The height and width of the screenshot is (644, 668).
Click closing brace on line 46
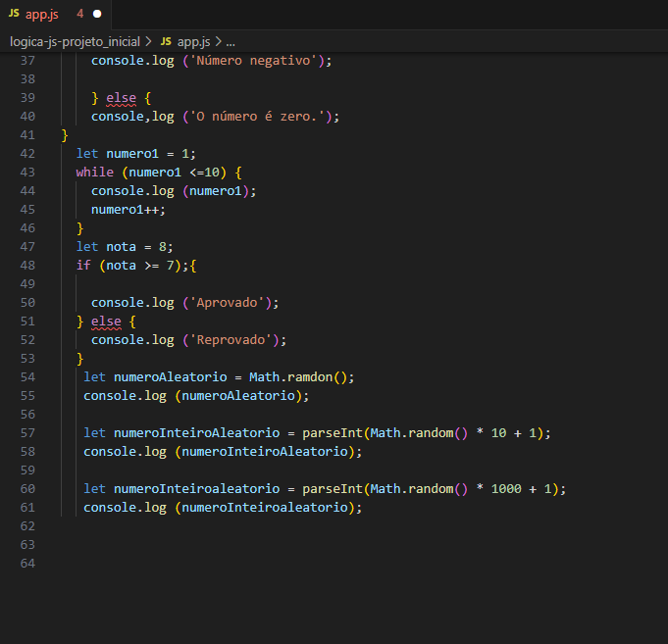[80, 229]
